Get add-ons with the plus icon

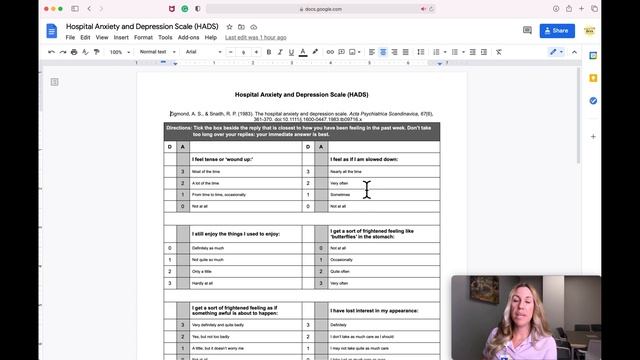tap(593, 136)
